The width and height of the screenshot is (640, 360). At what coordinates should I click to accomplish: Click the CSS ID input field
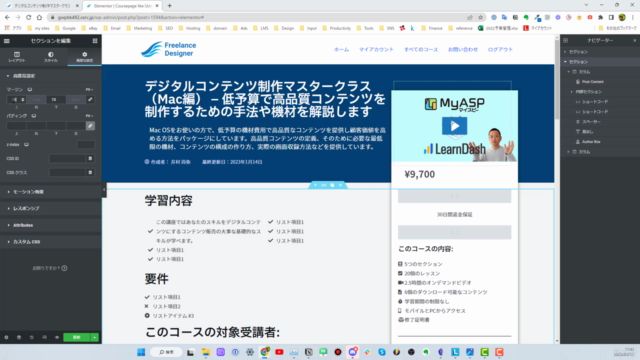(x=68, y=158)
